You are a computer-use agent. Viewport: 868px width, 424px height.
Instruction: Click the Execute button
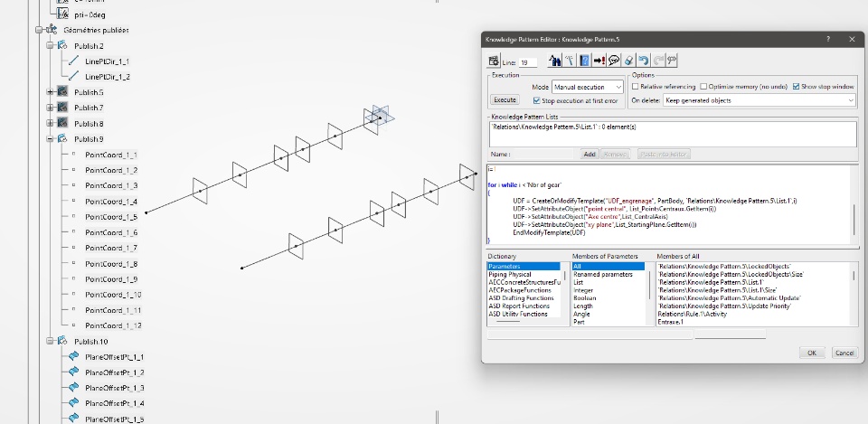point(505,100)
